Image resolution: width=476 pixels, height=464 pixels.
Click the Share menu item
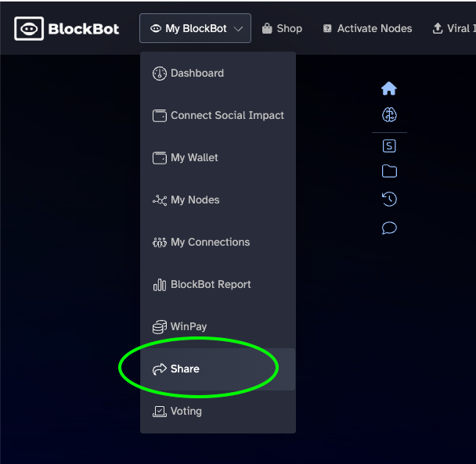pyautogui.click(x=218, y=369)
